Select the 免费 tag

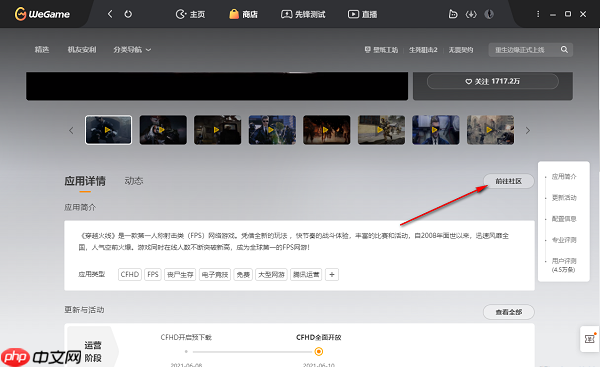point(243,274)
